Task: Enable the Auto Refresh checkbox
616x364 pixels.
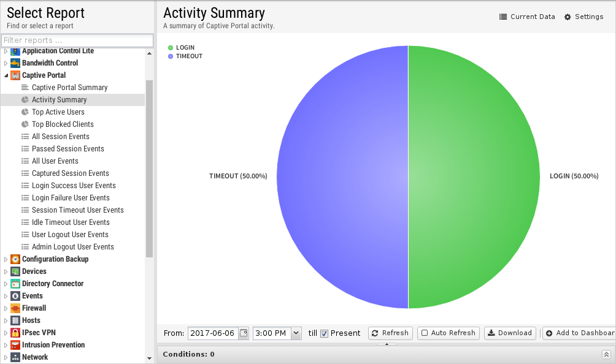Action: pyautogui.click(x=425, y=333)
